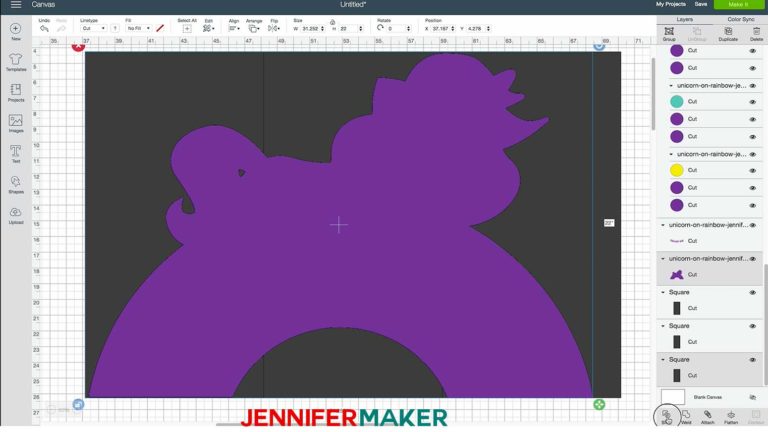Click the rotate angle field
768x432 pixels.
398,29
